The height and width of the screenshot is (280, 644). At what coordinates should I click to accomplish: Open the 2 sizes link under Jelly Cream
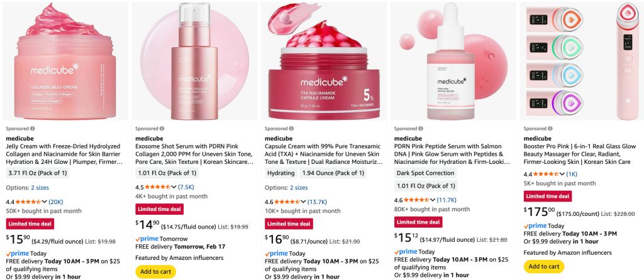(x=40, y=188)
